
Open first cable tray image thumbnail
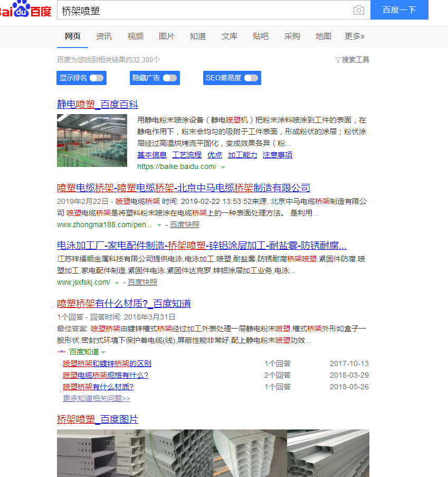[x=101, y=453]
